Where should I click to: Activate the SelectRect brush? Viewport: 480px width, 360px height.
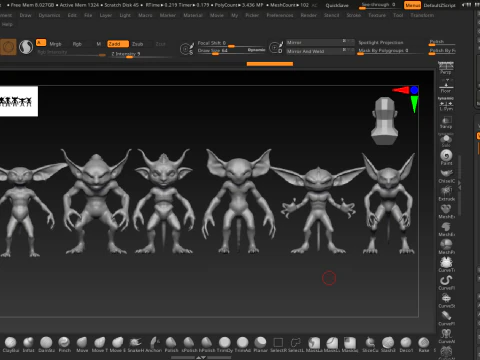(278, 345)
